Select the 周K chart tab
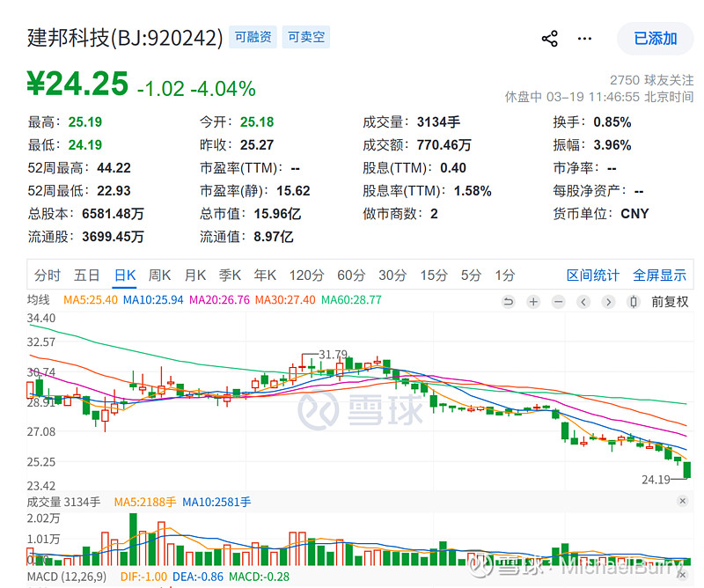Viewport: 704px width, 588px height. (160, 275)
